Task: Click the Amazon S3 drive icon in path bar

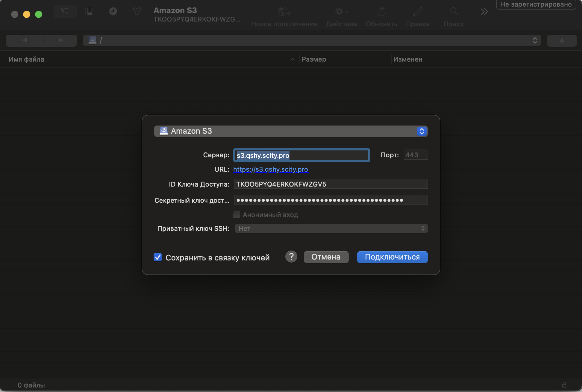Action: point(93,40)
